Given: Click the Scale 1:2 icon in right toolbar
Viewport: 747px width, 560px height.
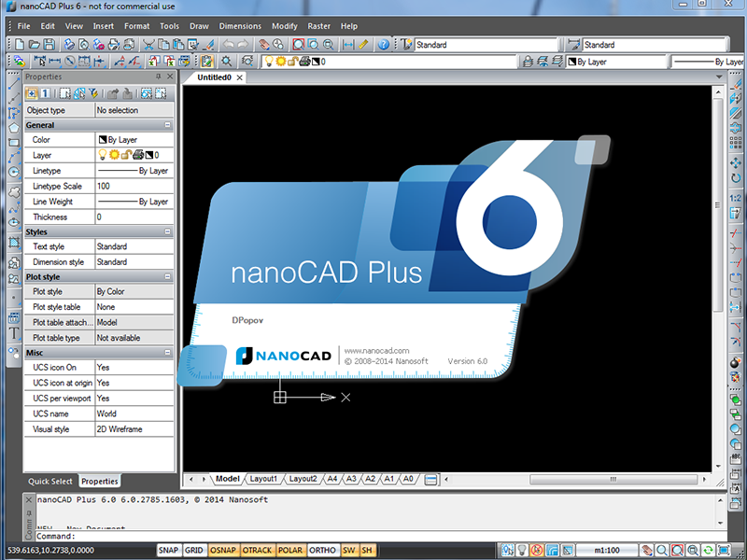Looking at the screenshot, I should coord(736,198).
